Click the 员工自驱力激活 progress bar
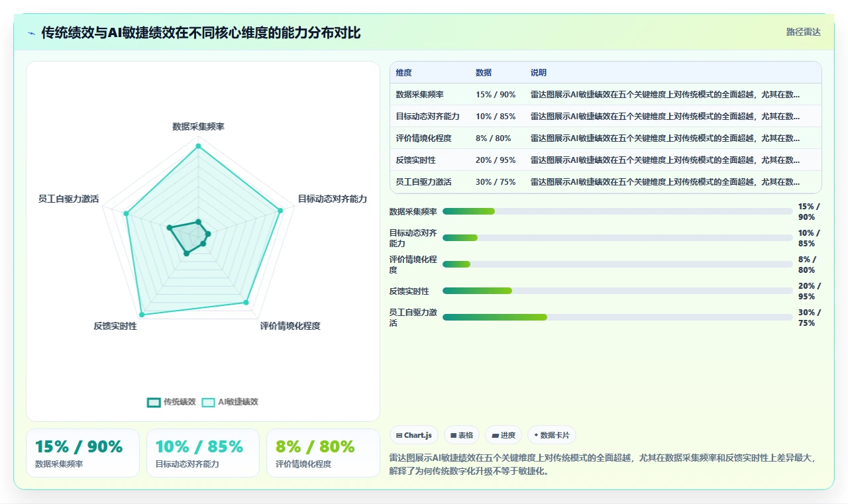 click(617, 317)
